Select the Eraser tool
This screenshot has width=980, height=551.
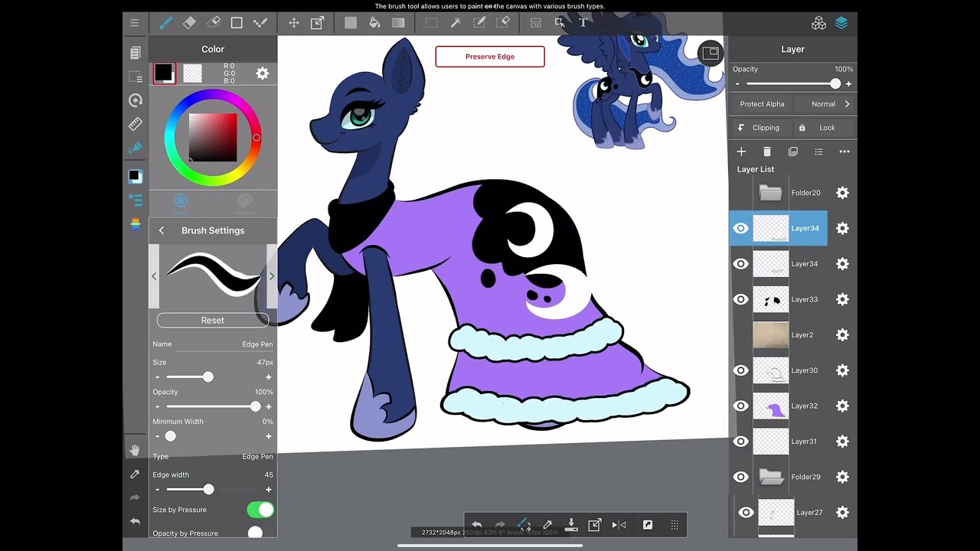point(189,23)
